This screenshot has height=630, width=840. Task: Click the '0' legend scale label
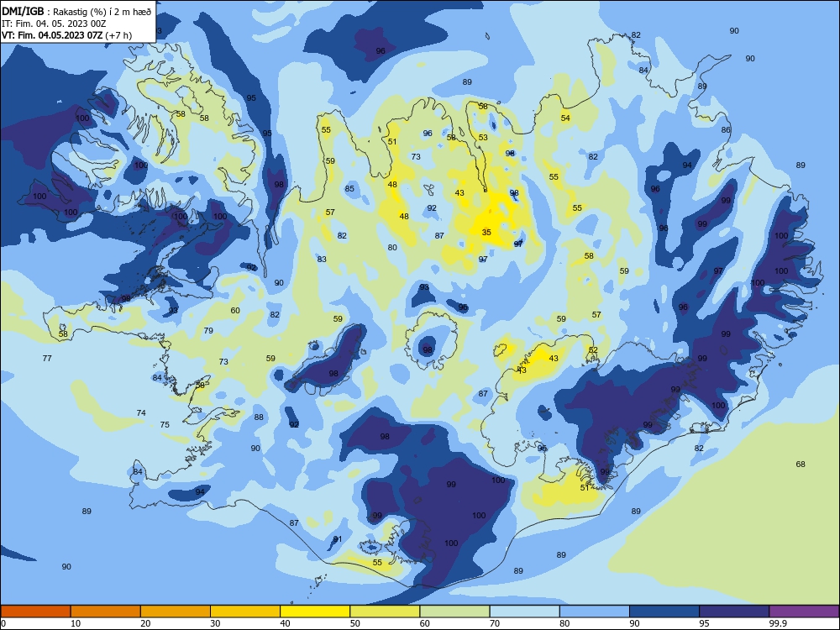click(x=3, y=623)
